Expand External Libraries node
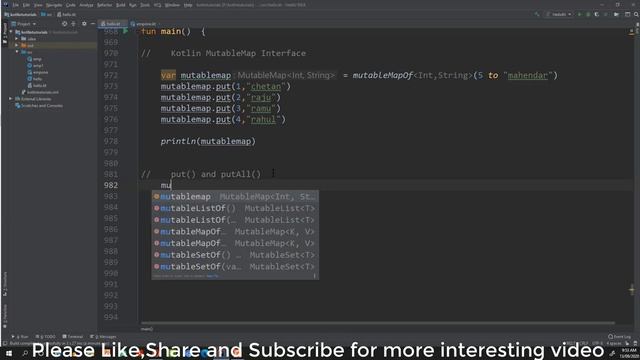This screenshot has width=640, height=360. tap(11, 99)
